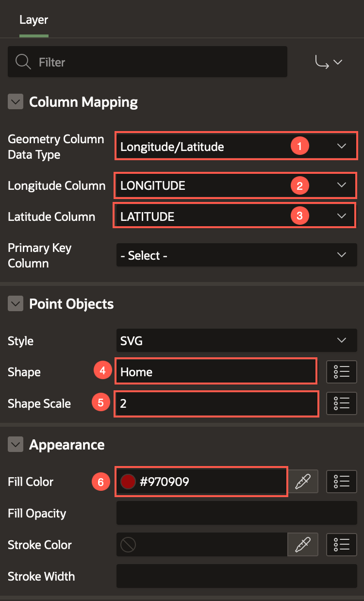Viewport: 364px width, 601px height.
Task: Open the options list beside Stroke Color
Action: tap(341, 544)
